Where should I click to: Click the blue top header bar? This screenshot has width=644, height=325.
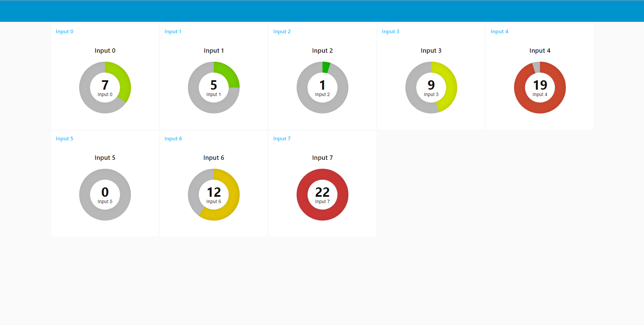click(322, 11)
